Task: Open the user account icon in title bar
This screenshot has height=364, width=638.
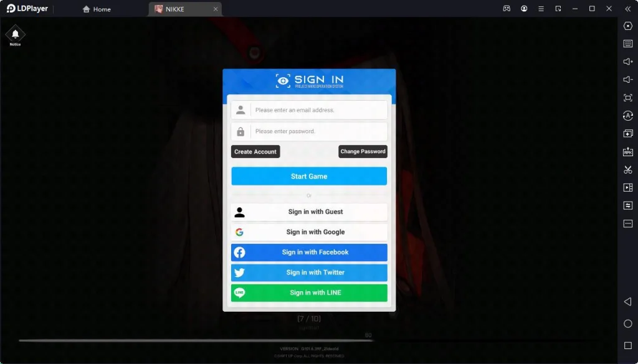Action: point(524,9)
